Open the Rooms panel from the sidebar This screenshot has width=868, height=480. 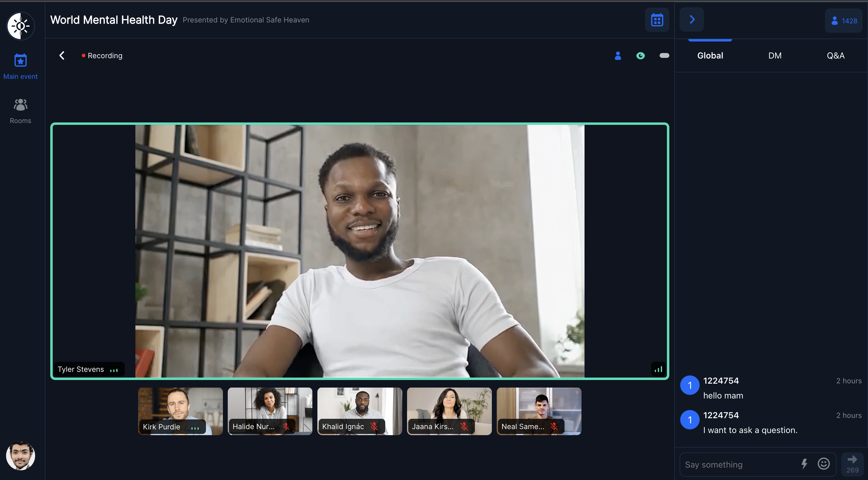20,110
